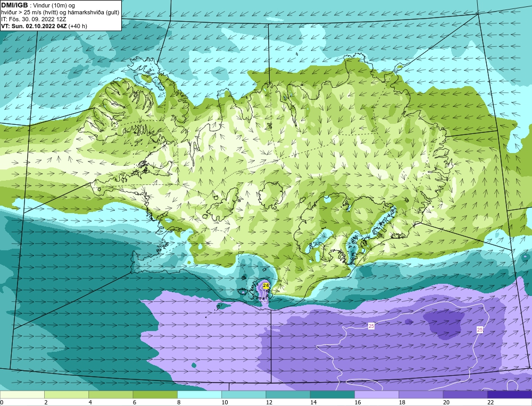
Task: Select the light yellow-green 2–4 m/s legend swatch
Action: (66, 394)
